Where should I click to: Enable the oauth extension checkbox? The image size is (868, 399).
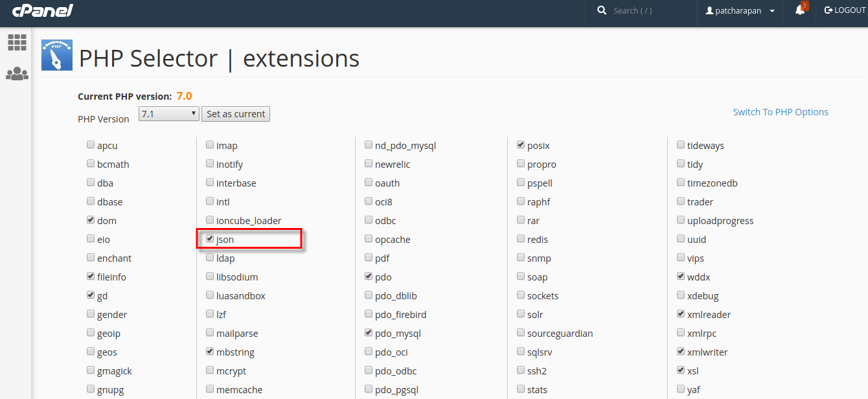(x=369, y=183)
